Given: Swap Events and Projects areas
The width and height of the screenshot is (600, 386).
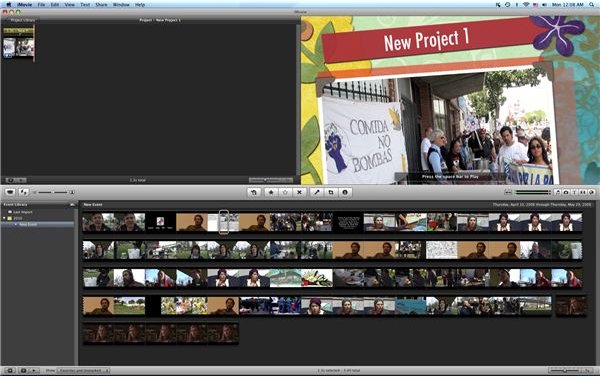Looking at the screenshot, I should [24, 192].
